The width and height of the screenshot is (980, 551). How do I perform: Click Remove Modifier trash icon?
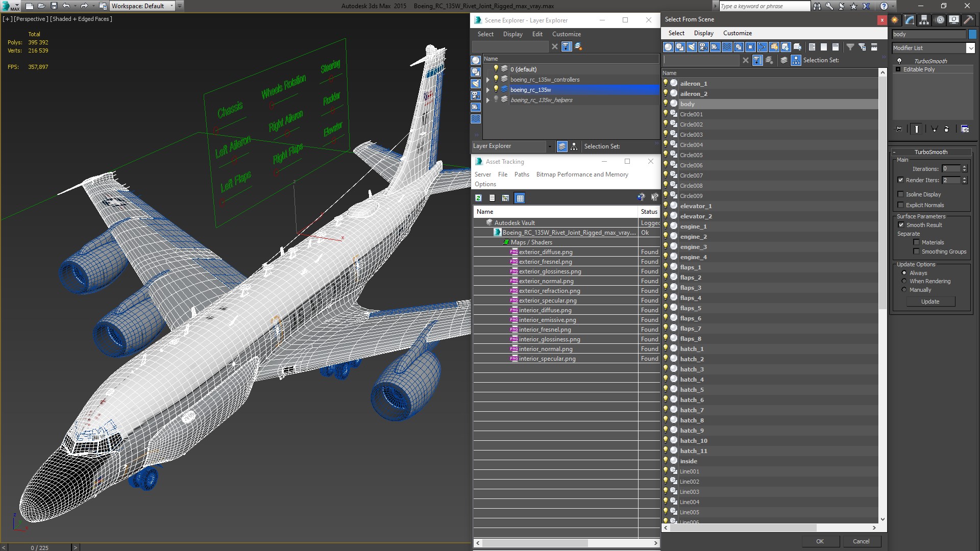coord(947,129)
